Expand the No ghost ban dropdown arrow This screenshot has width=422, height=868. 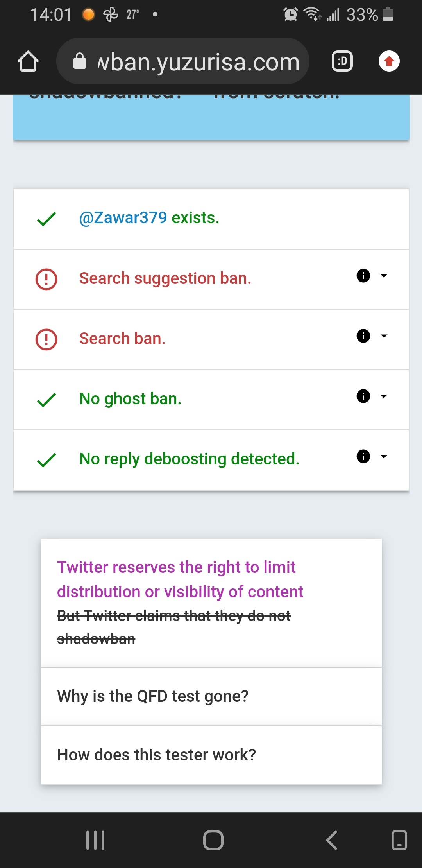coord(384,396)
